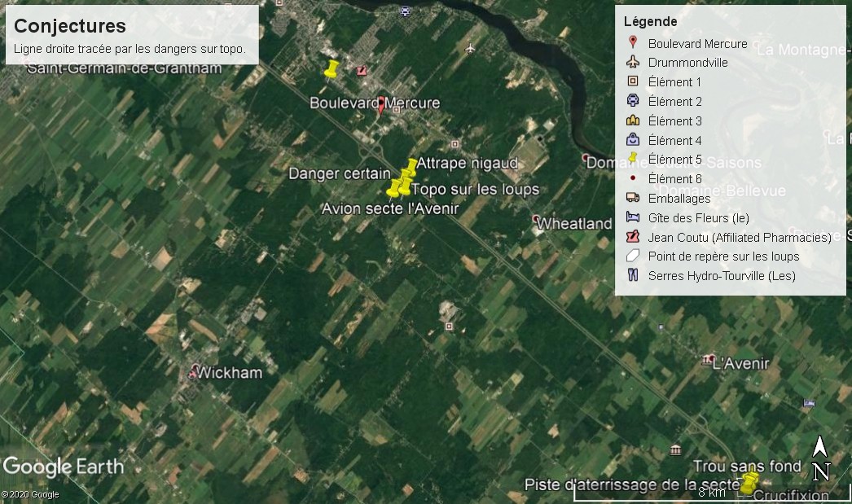Click the 8 km scale bar
852x504 pixels.
coord(712,493)
